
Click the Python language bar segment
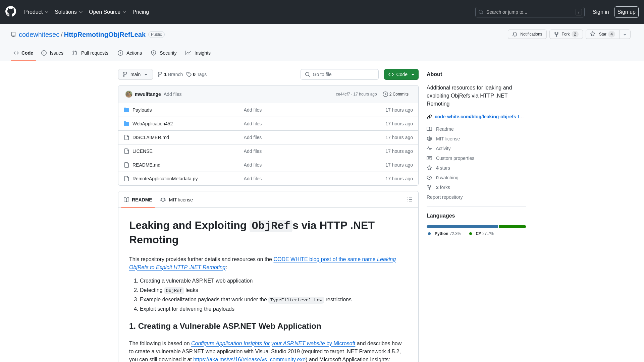point(462,226)
